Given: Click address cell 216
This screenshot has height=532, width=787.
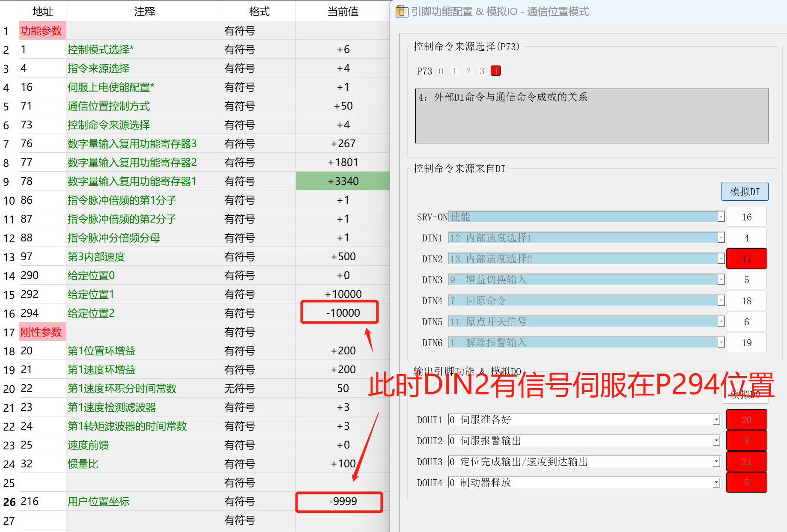Looking at the screenshot, I should pyautogui.click(x=42, y=502).
